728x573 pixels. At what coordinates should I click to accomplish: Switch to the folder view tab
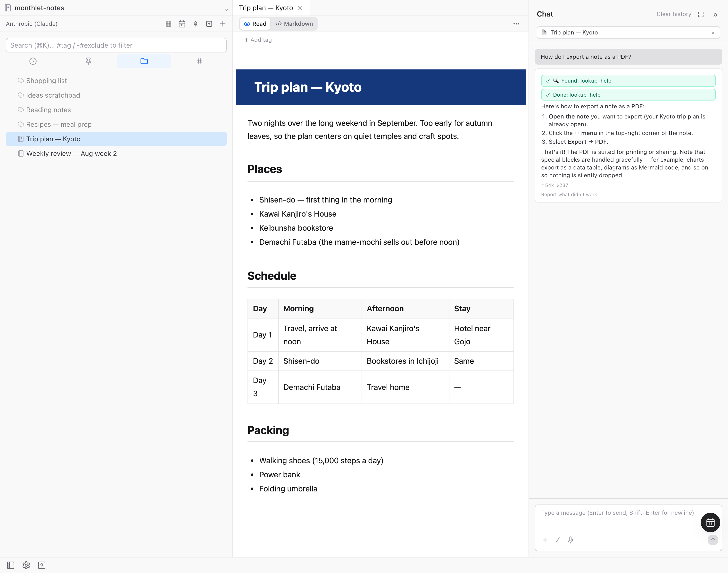click(144, 61)
